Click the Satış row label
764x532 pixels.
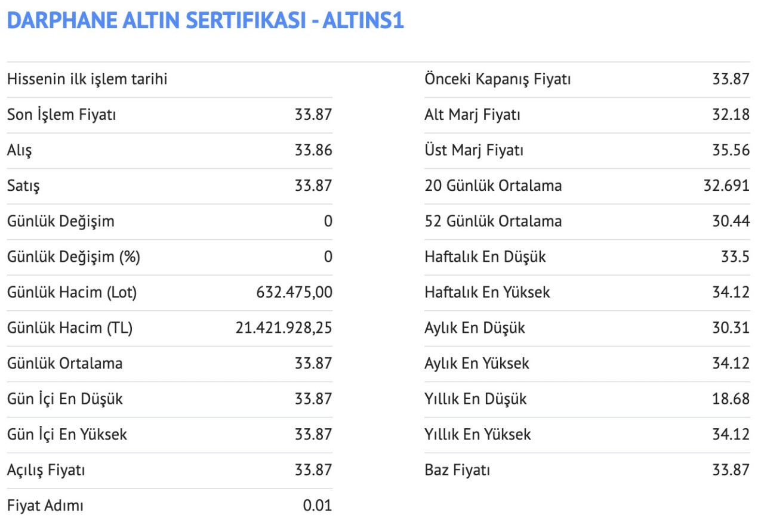pyautogui.click(x=23, y=186)
